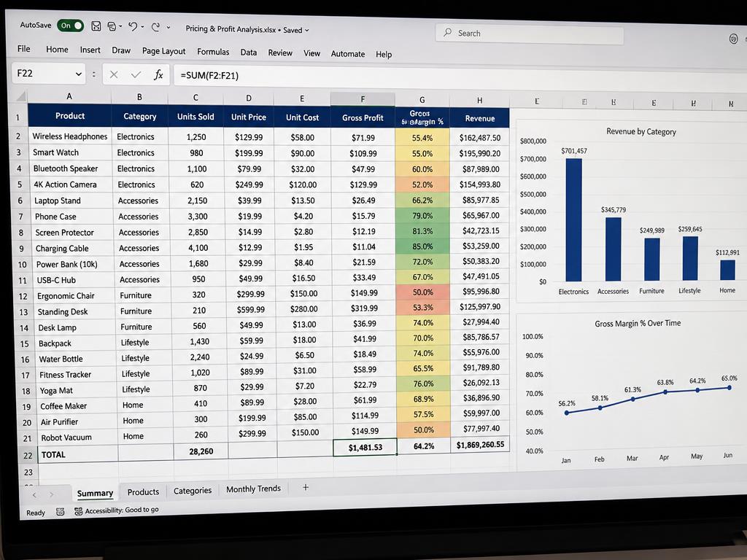Viewport: 747px width, 560px height.
Task: Click the formula Cancel X icon
Action: (113, 74)
